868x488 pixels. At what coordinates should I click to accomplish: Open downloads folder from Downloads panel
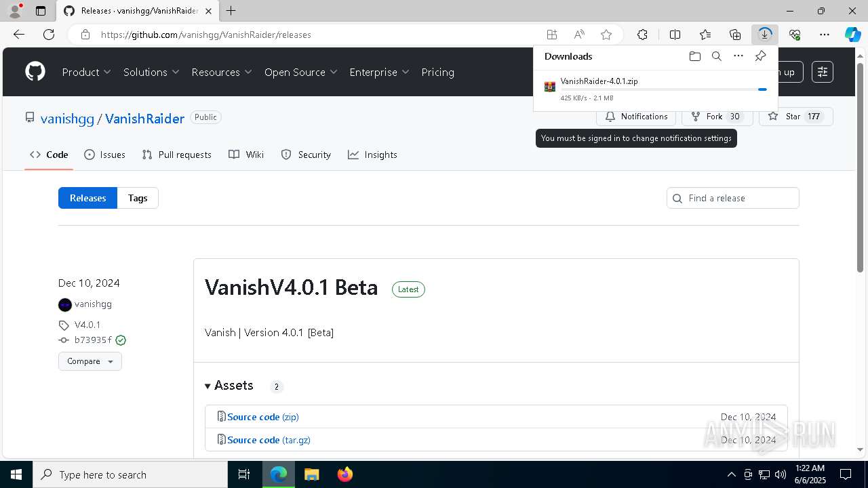click(695, 56)
